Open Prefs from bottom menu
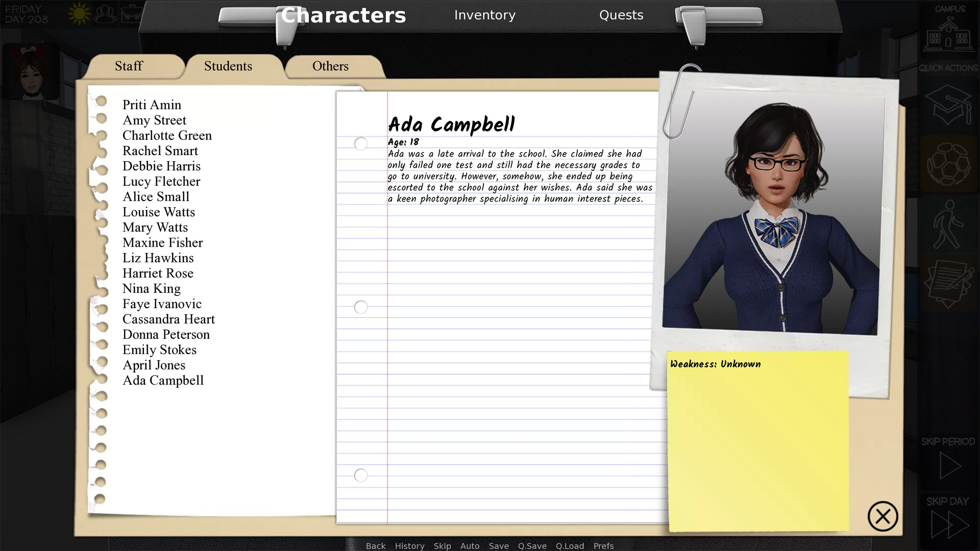The width and height of the screenshot is (980, 551). [603, 546]
